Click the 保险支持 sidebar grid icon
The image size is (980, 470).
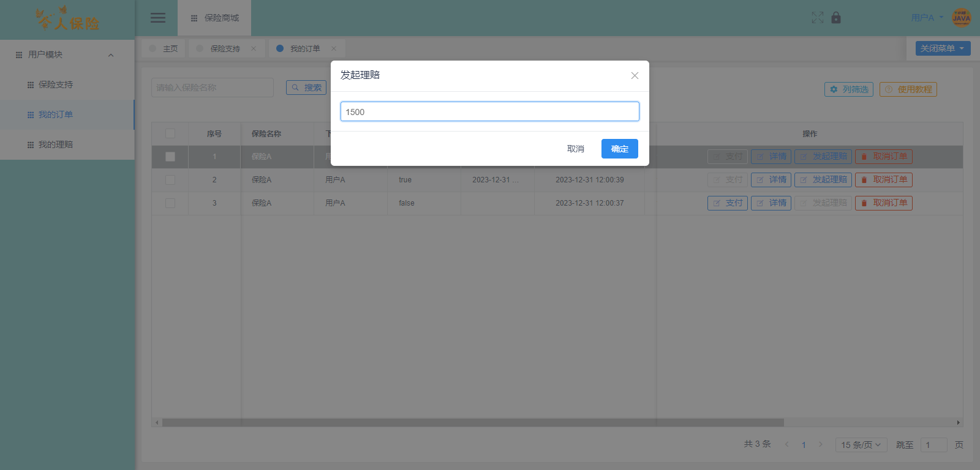(x=31, y=85)
